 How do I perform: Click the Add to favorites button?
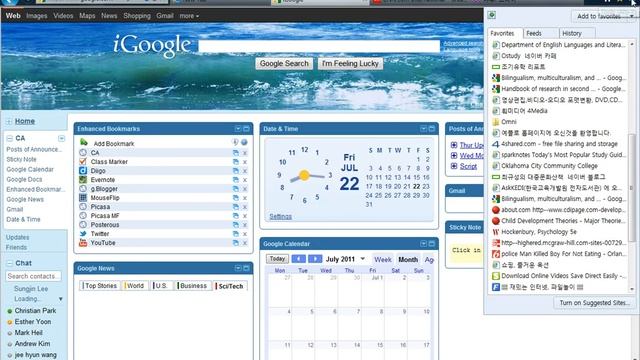(599, 16)
